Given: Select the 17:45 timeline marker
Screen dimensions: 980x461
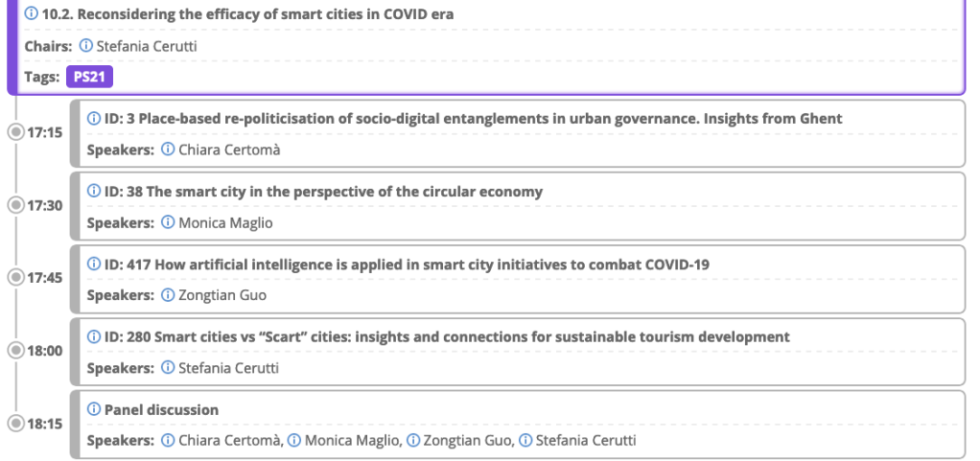Looking at the screenshot, I should coord(14,277).
